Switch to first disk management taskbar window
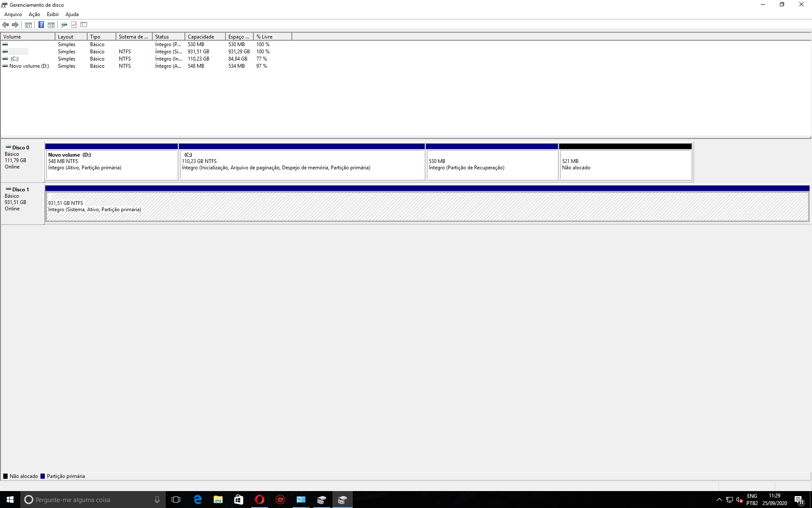Viewport: 812px width, 508px height. (x=322, y=500)
